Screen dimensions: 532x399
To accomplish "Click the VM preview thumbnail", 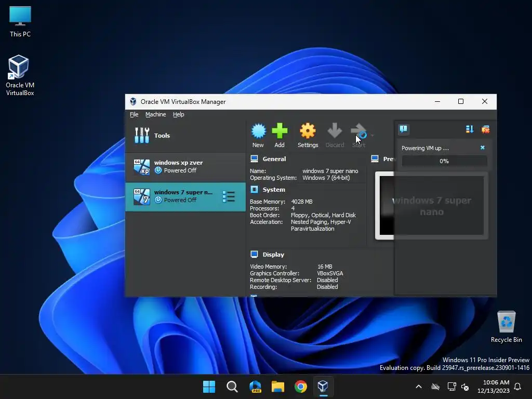I will (431, 206).
